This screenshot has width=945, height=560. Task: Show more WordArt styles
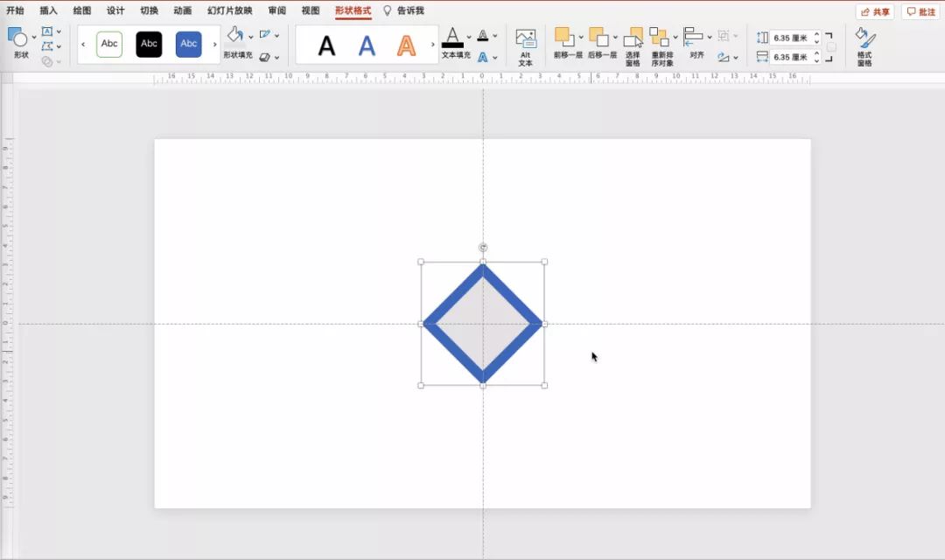click(433, 45)
